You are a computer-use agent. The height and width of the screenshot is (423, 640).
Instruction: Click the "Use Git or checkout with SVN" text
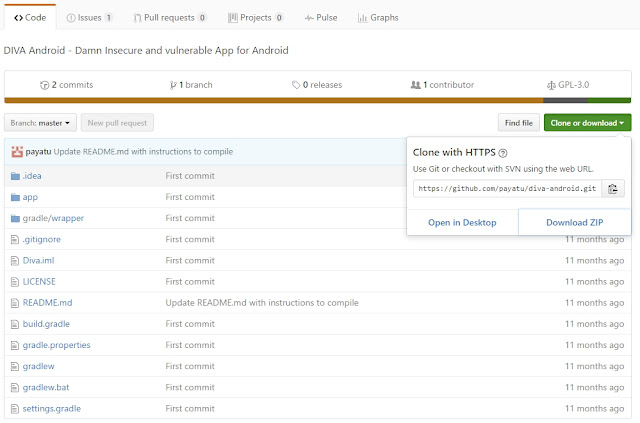pyautogui.click(x=503, y=169)
